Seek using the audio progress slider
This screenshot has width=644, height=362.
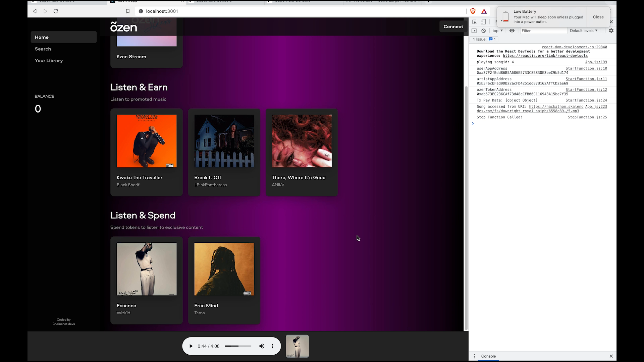coord(238,346)
